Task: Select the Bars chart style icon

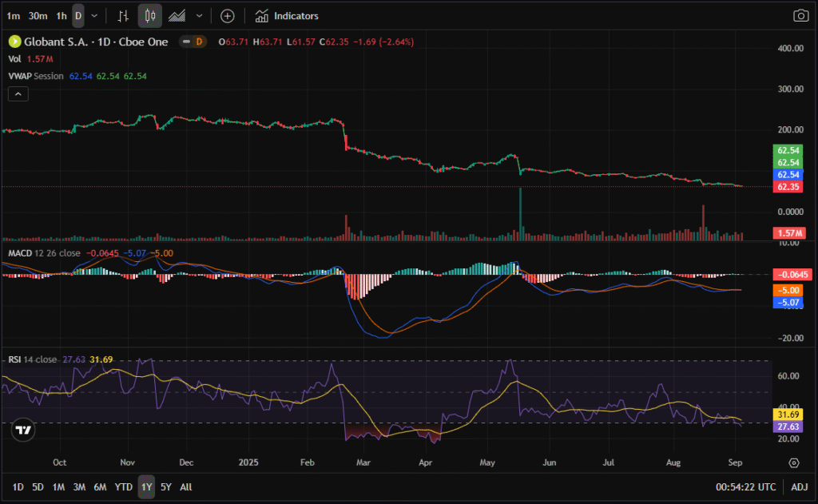Action: click(123, 16)
